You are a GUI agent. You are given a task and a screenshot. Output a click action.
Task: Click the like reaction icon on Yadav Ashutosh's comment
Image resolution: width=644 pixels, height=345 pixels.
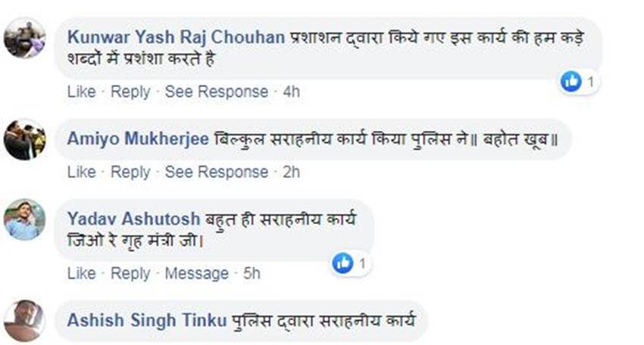344,263
